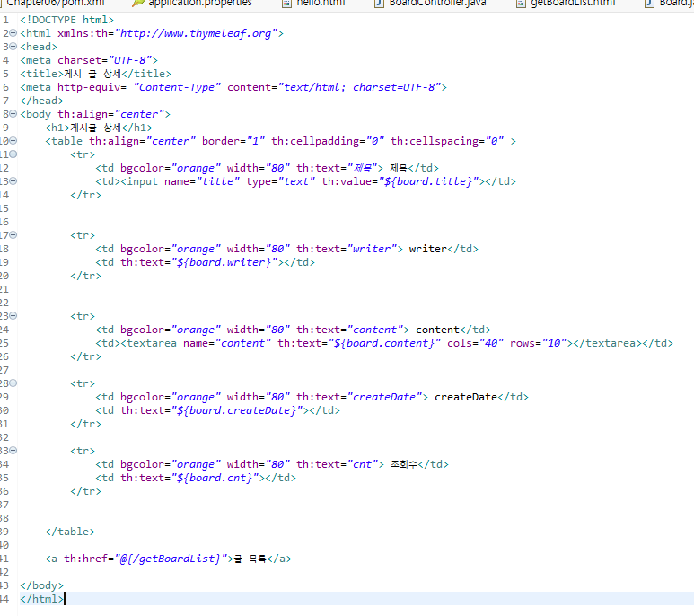Click th:cellpadding attribute on table tag
This screenshot has height=616, width=694.
[x=328, y=141]
